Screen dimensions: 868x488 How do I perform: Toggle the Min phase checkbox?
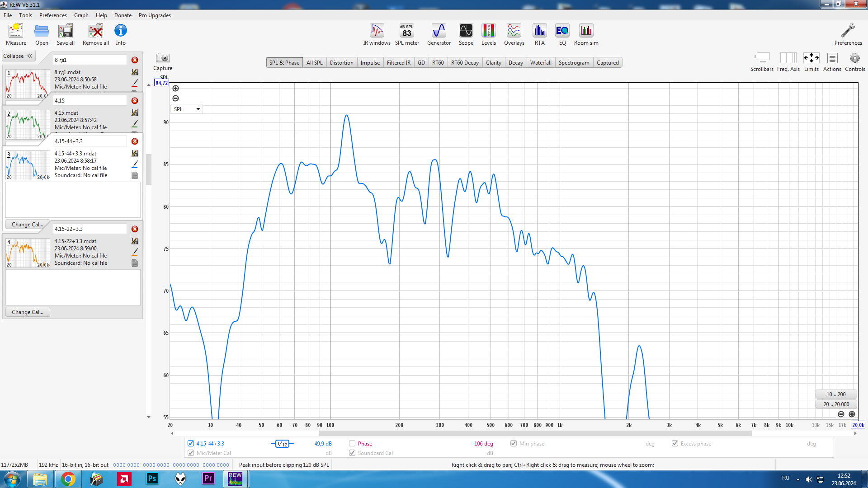514,444
